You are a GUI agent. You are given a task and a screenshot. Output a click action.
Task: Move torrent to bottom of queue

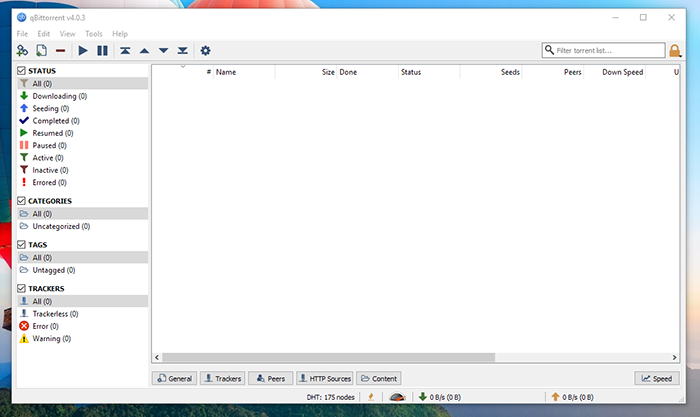[183, 50]
